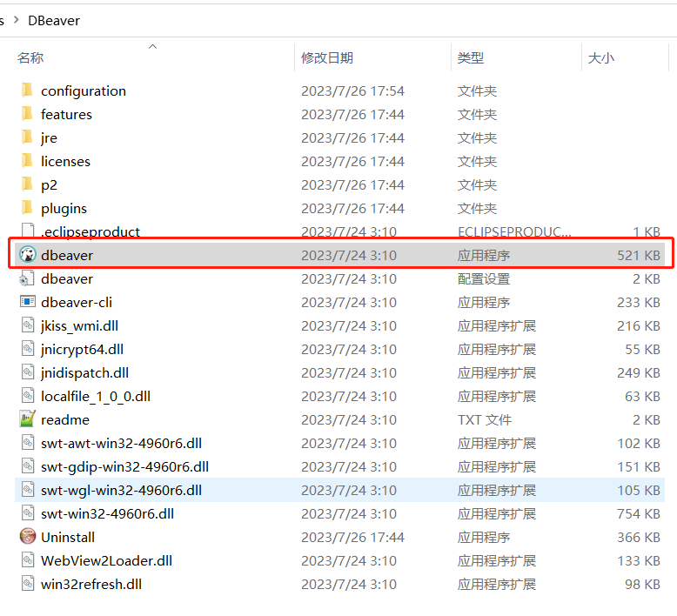Click Uninstall's 2023/7/26 17:44 date cell
This screenshot has width=677, height=616.
click(x=352, y=537)
